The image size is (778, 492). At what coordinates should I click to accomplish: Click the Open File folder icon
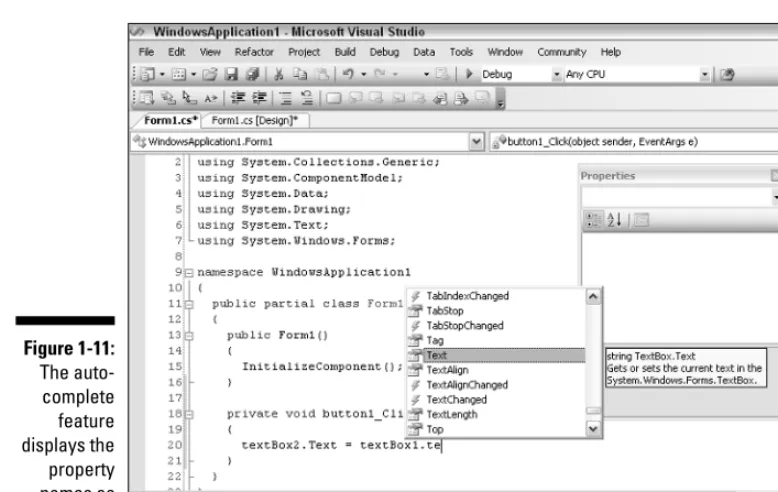[210, 74]
